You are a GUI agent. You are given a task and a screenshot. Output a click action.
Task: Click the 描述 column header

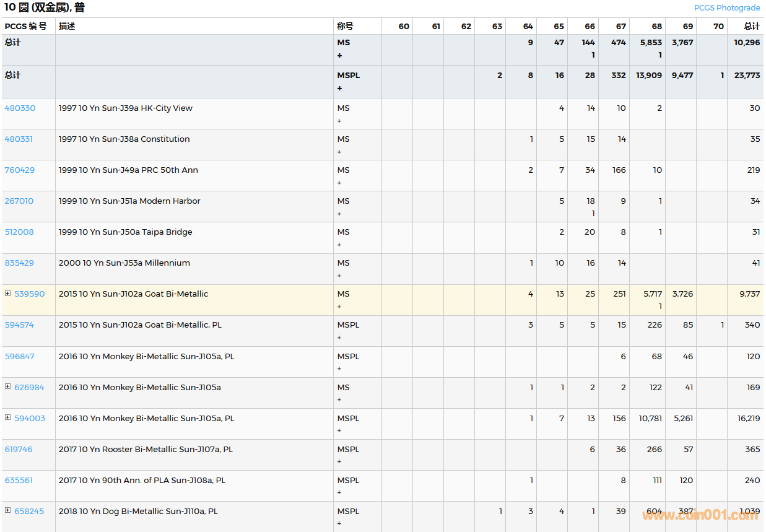tap(67, 26)
